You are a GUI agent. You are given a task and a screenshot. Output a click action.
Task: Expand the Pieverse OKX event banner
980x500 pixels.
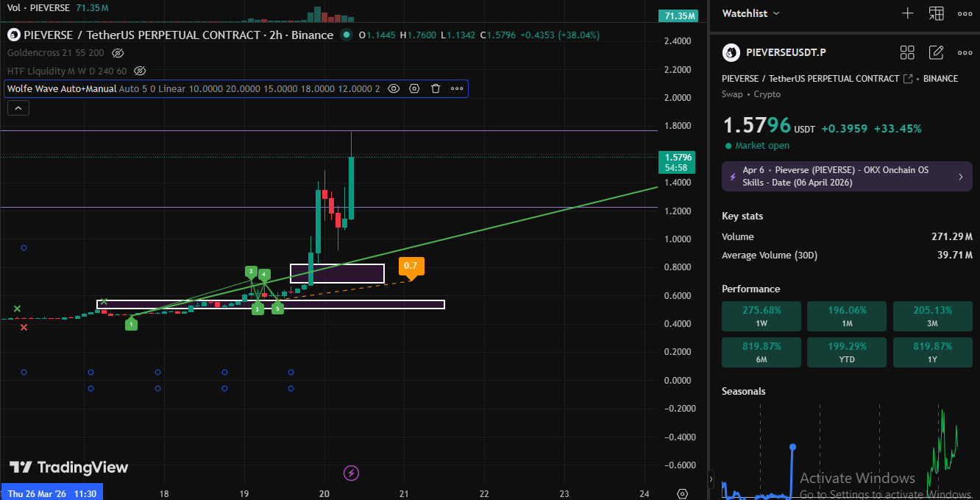pos(960,176)
